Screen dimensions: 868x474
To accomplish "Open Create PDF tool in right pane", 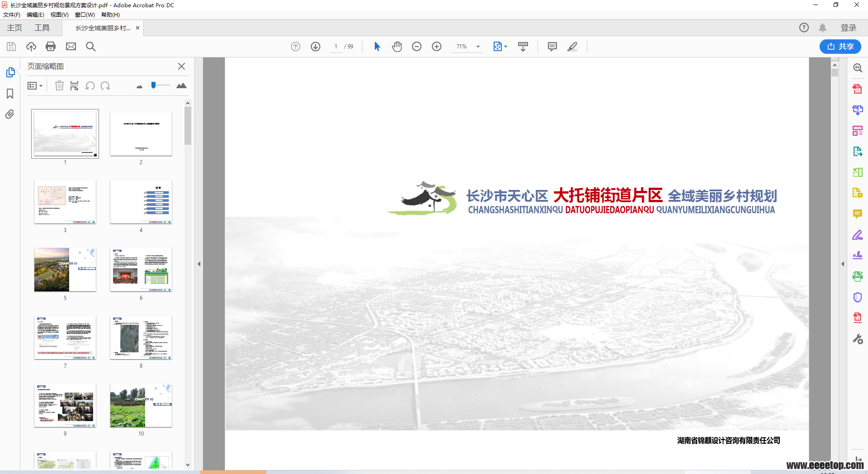I will [858, 89].
